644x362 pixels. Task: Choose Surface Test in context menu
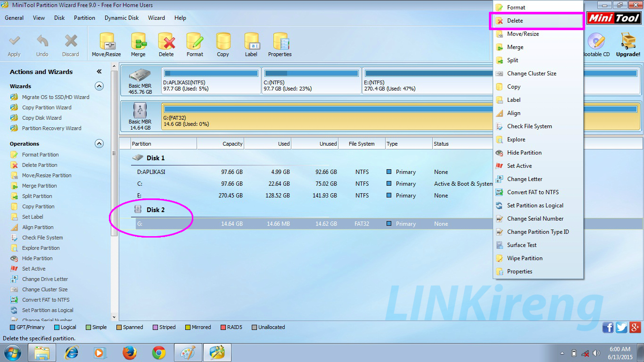coord(538,245)
